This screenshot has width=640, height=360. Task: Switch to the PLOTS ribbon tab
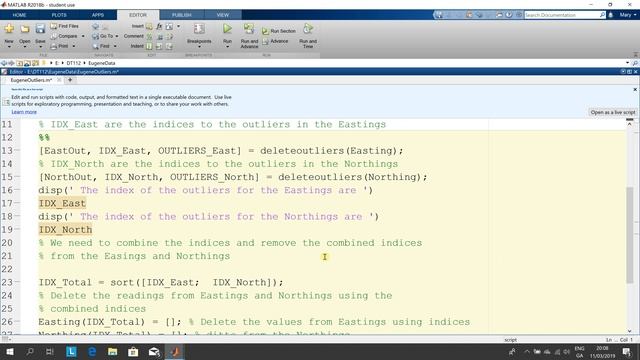tap(59, 15)
